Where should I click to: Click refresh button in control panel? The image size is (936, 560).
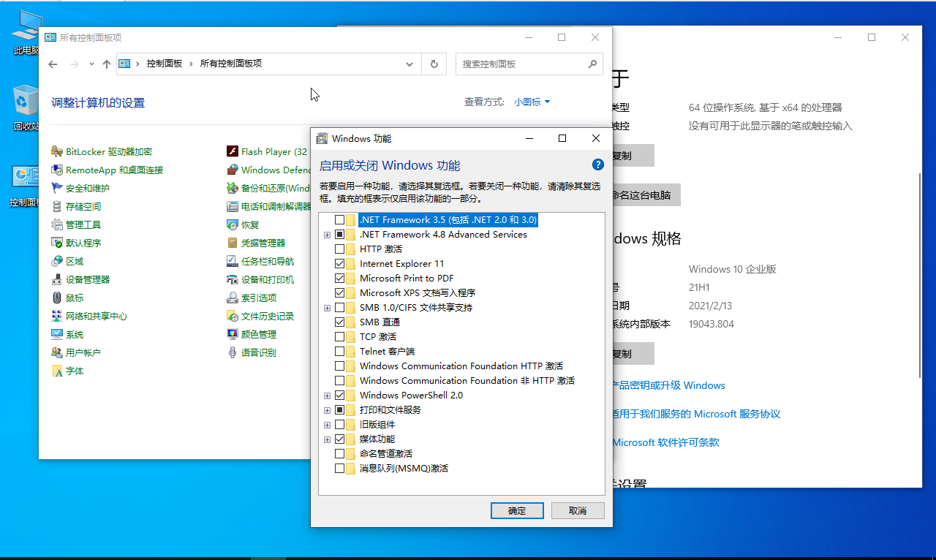[434, 64]
